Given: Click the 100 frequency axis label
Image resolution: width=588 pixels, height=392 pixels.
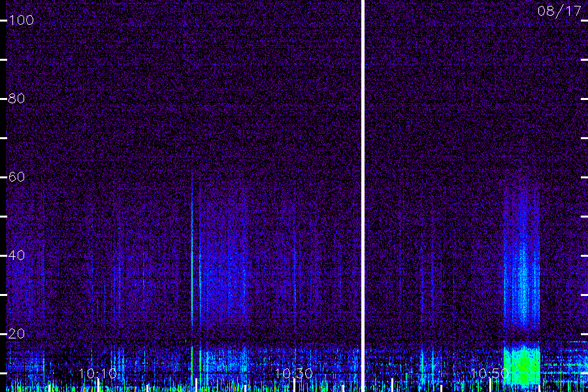Looking at the screenshot, I should click(22, 20).
